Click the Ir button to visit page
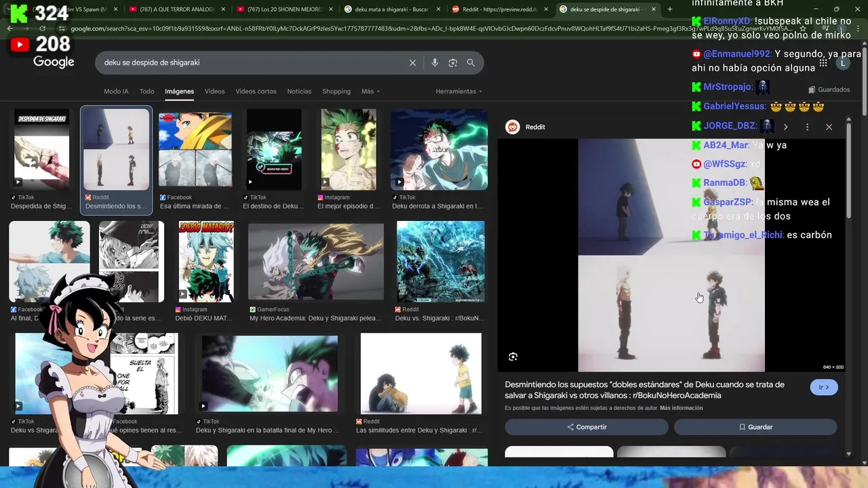 (824, 387)
